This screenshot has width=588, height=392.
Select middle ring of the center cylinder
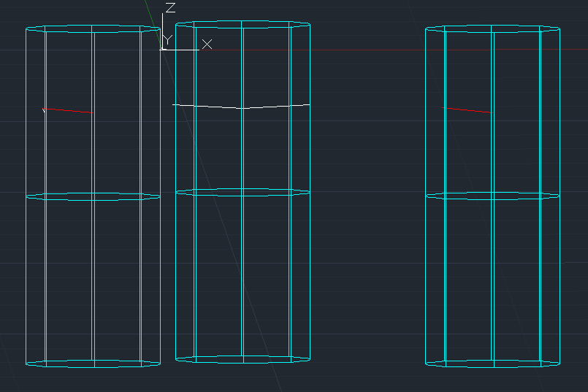pyautogui.click(x=243, y=192)
